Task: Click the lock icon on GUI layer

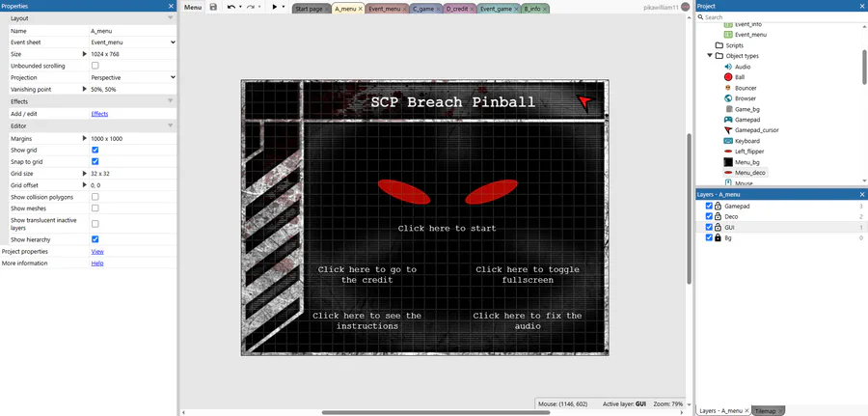Action: [718, 227]
